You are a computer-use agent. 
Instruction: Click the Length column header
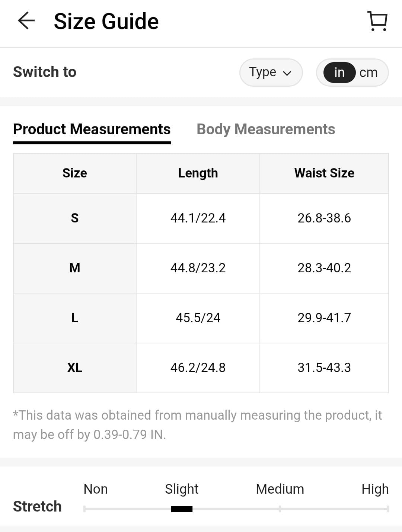(198, 173)
